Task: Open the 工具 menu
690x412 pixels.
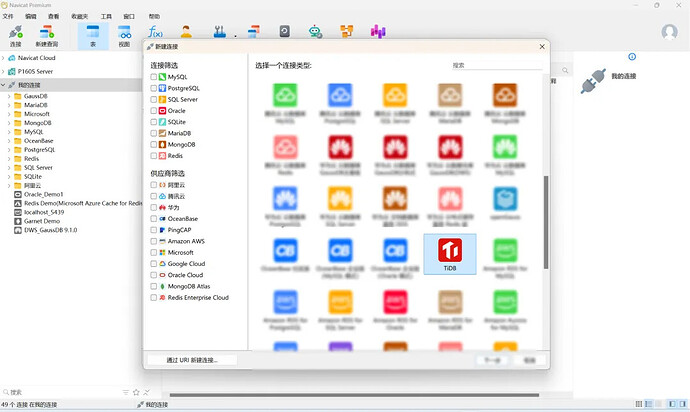Action: (x=106, y=16)
